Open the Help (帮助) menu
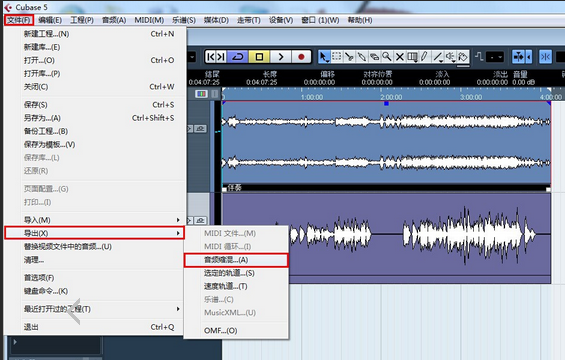 (x=360, y=20)
